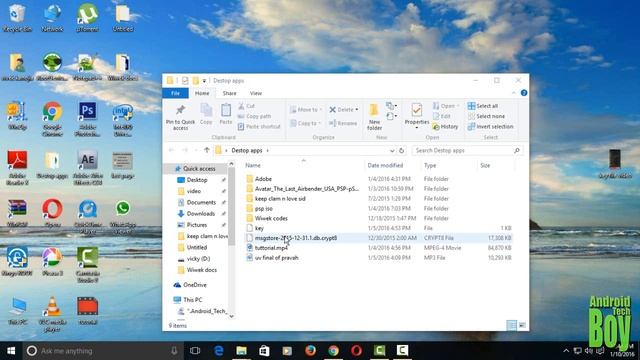
Task: Click the Back navigation arrow
Action: tap(171, 150)
